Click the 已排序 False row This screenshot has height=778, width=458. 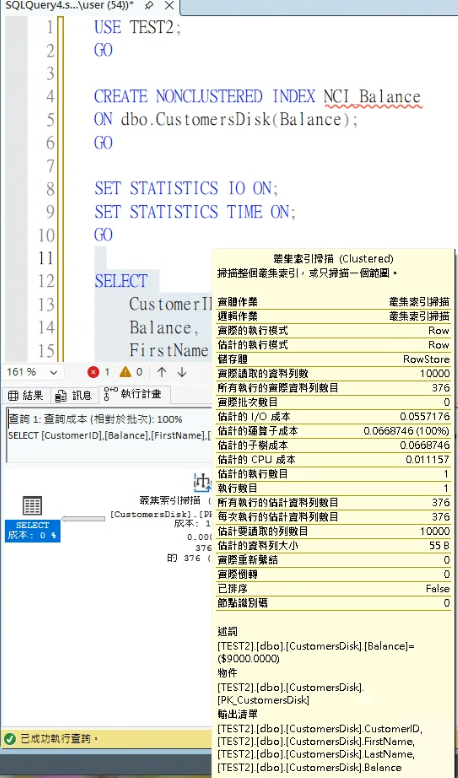pyautogui.click(x=333, y=589)
